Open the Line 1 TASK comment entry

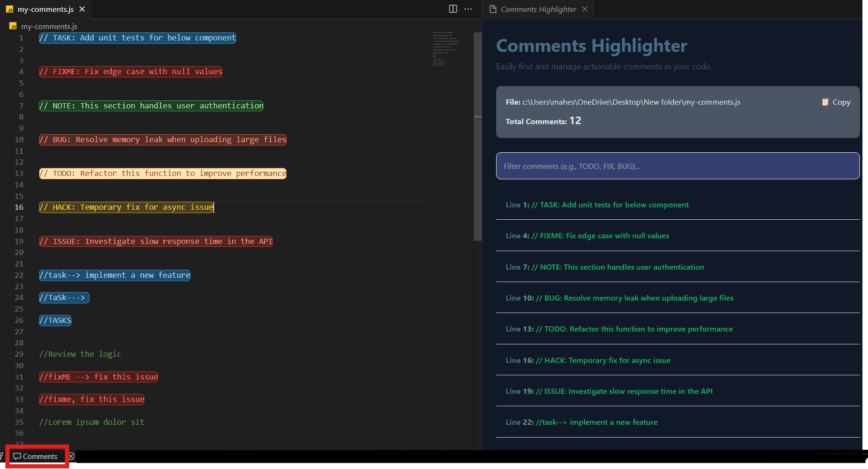[597, 205]
